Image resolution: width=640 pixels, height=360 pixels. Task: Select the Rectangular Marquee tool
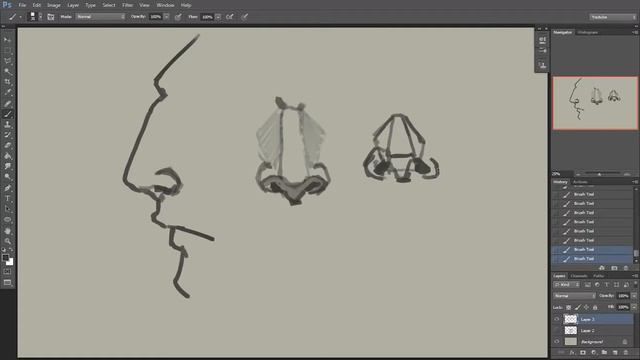(7, 50)
